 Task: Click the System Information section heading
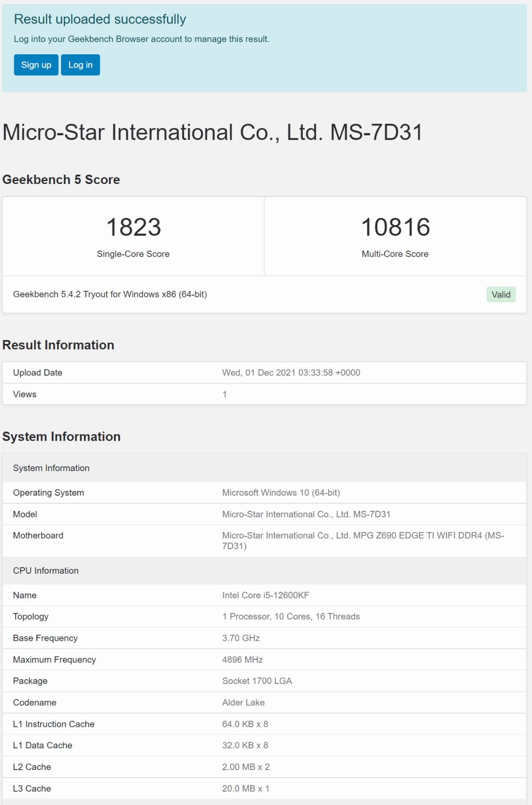point(61,437)
